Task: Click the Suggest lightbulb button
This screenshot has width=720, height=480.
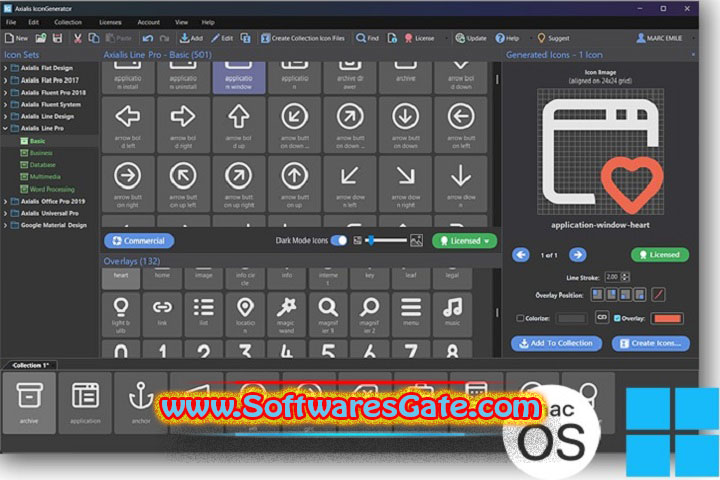Action: (x=553, y=38)
